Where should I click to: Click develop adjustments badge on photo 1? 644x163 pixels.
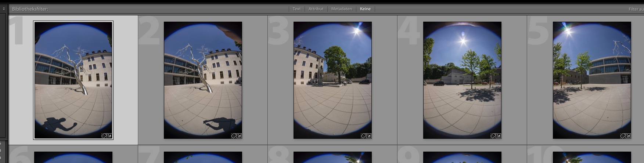[109, 136]
